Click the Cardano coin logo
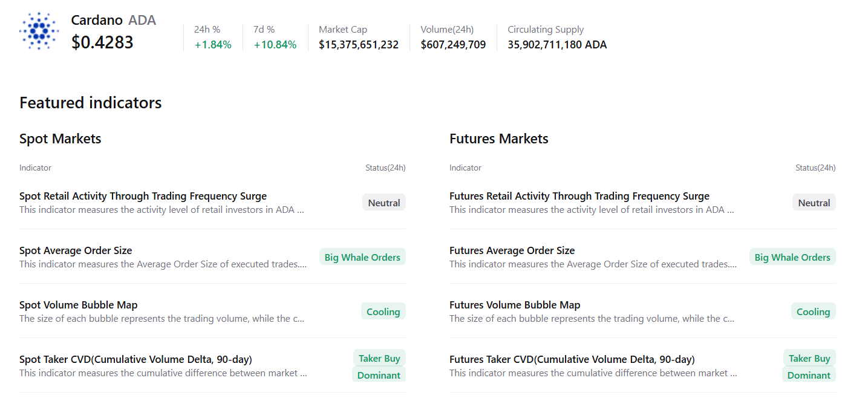 pos(39,31)
